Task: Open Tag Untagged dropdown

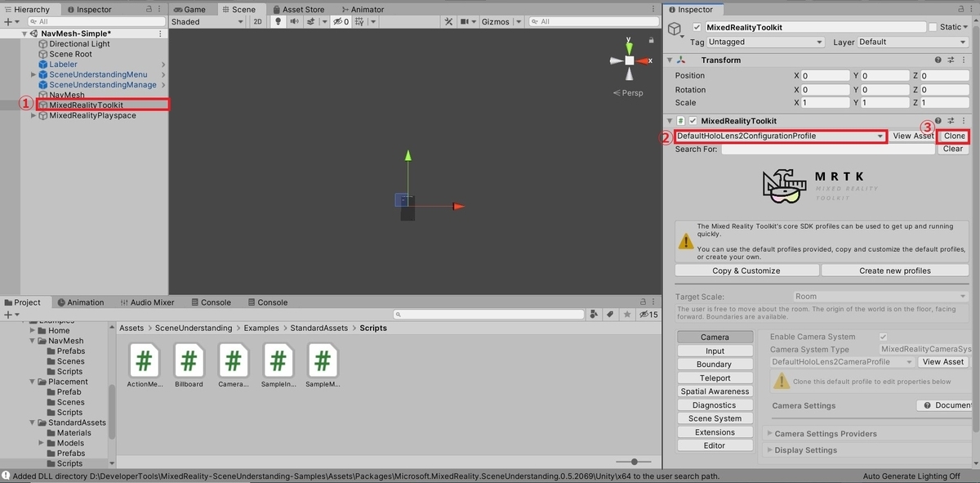Action: click(x=766, y=42)
